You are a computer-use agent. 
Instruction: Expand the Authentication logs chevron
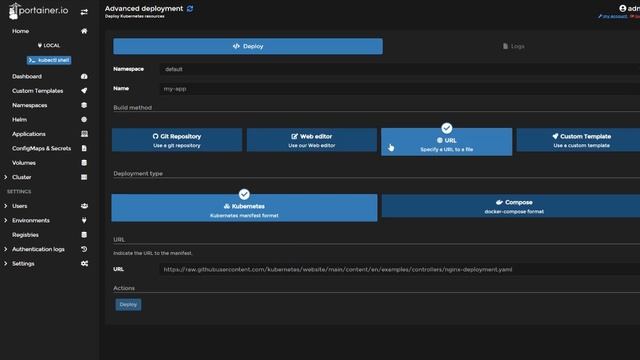tap(6, 249)
